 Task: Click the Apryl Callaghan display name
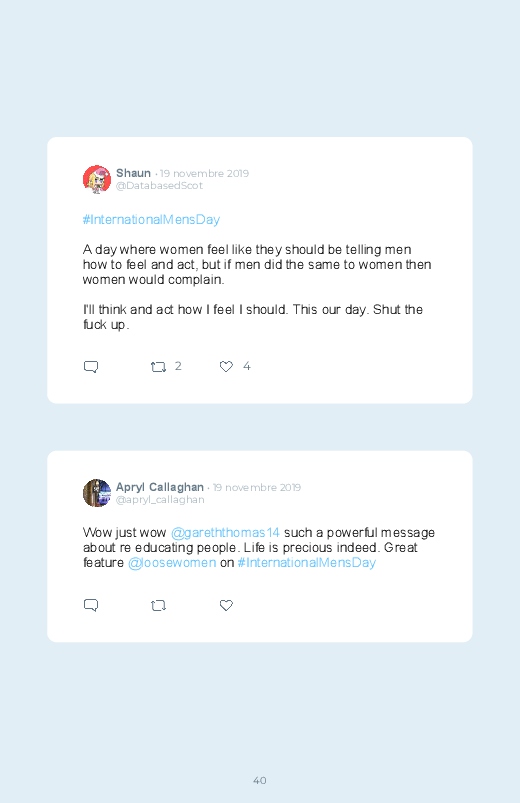coord(160,487)
